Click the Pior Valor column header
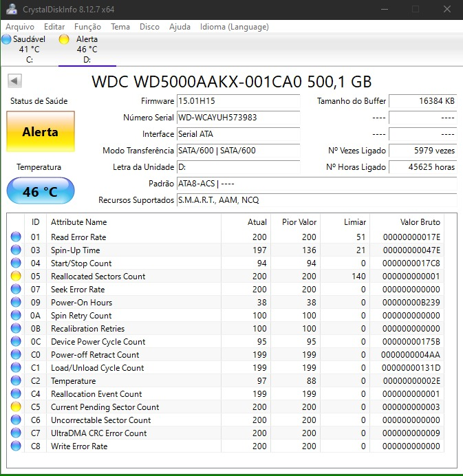Screen dimensions: 463x476 295,222
